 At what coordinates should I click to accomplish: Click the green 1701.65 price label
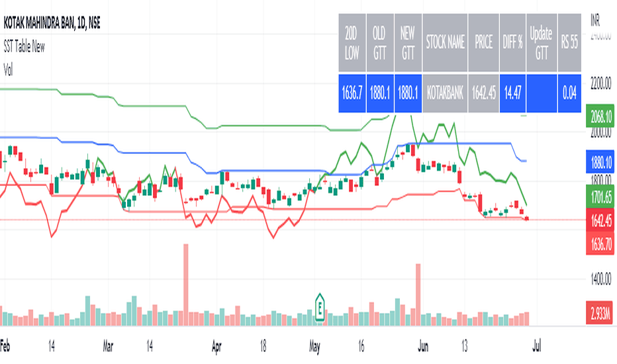pos(600,197)
